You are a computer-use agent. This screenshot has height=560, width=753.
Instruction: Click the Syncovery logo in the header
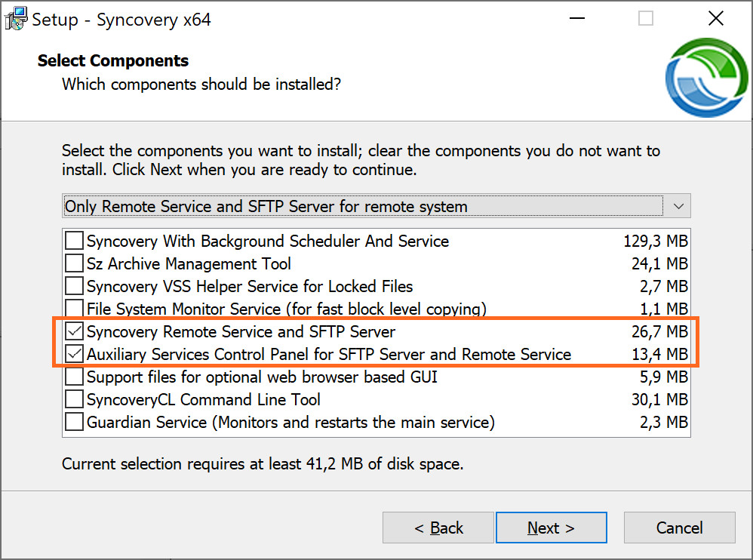(707, 79)
